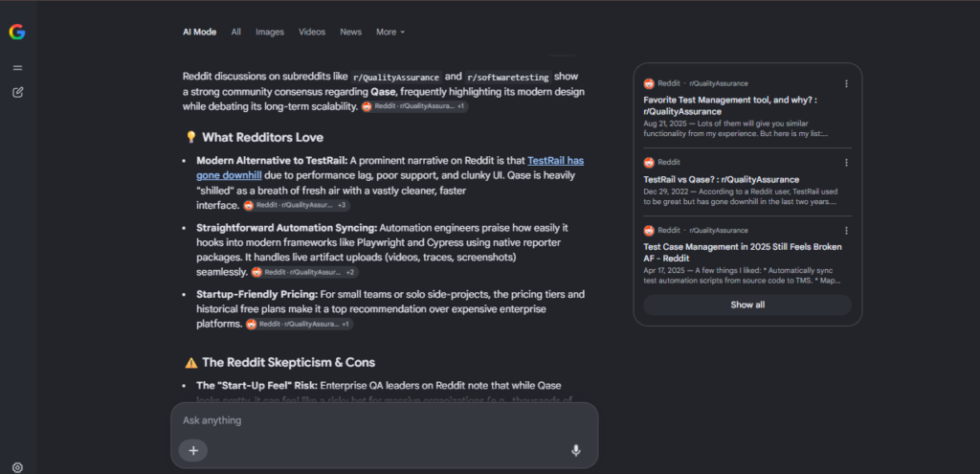Click the Google logo icon

pyautogui.click(x=17, y=32)
